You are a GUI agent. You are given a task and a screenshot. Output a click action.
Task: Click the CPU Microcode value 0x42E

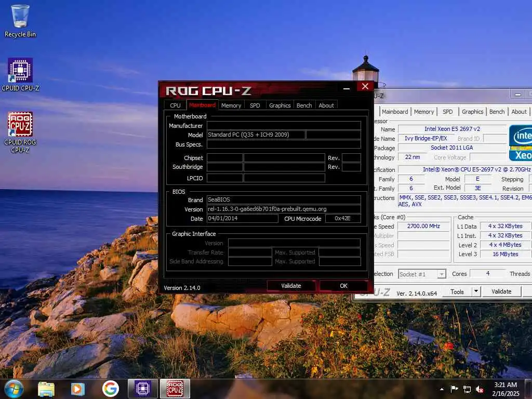pos(343,219)
